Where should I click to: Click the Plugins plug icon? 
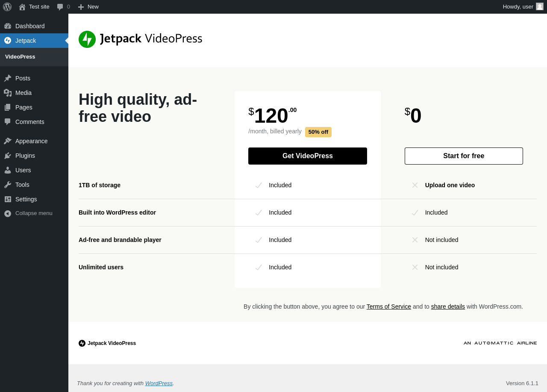8,156
